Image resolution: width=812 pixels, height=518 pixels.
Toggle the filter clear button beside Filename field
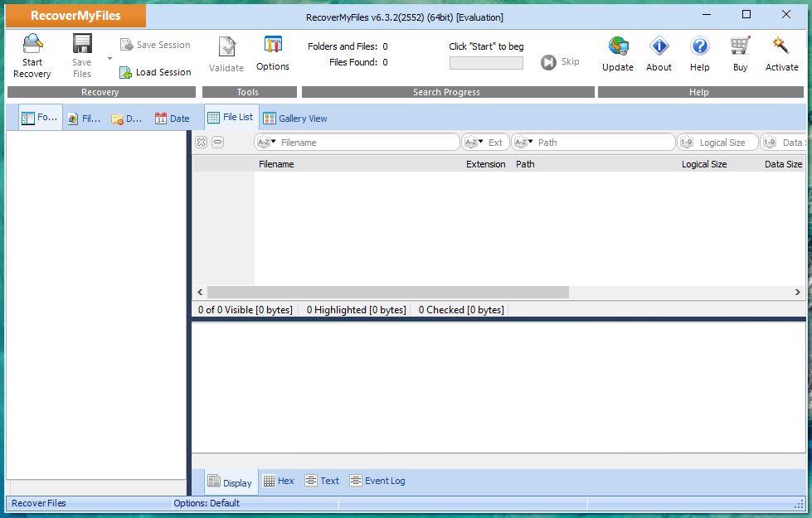(201, 142)
